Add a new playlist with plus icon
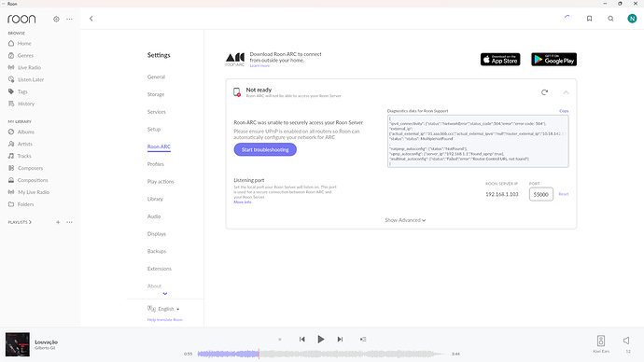The image size is (644, 362). pyautogui.click(x=58, y=222)
